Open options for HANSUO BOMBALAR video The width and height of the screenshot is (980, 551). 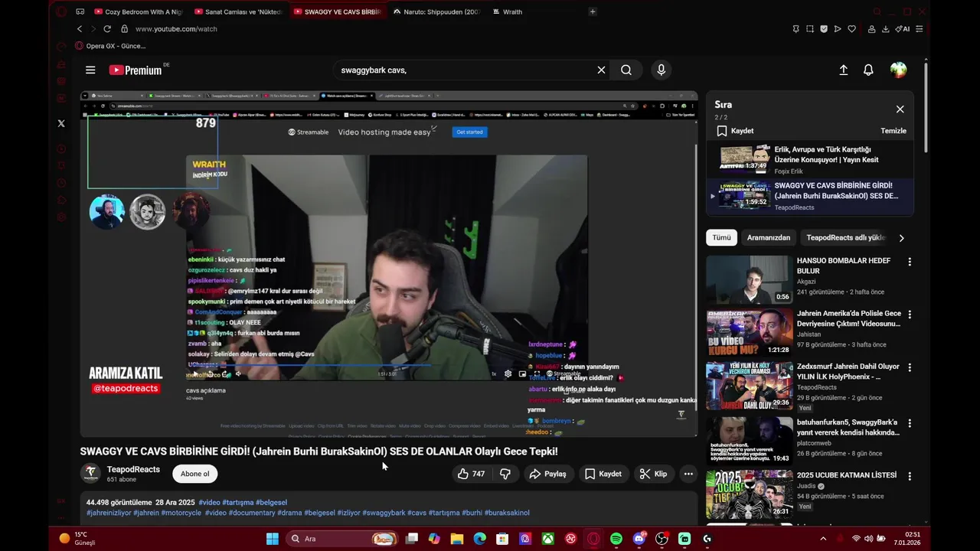point(910,262)
